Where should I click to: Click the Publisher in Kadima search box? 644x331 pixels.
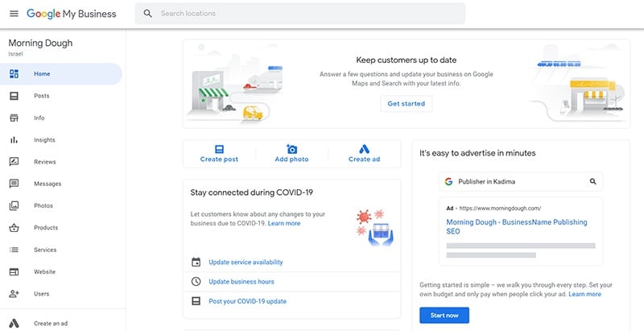tap(521, 181)
